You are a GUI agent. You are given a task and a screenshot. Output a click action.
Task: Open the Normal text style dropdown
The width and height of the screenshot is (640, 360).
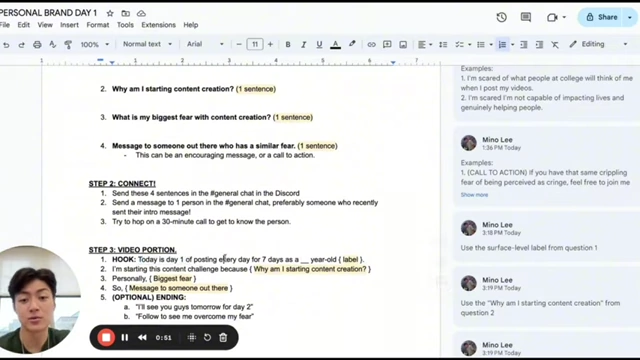(x=147, y=44)
